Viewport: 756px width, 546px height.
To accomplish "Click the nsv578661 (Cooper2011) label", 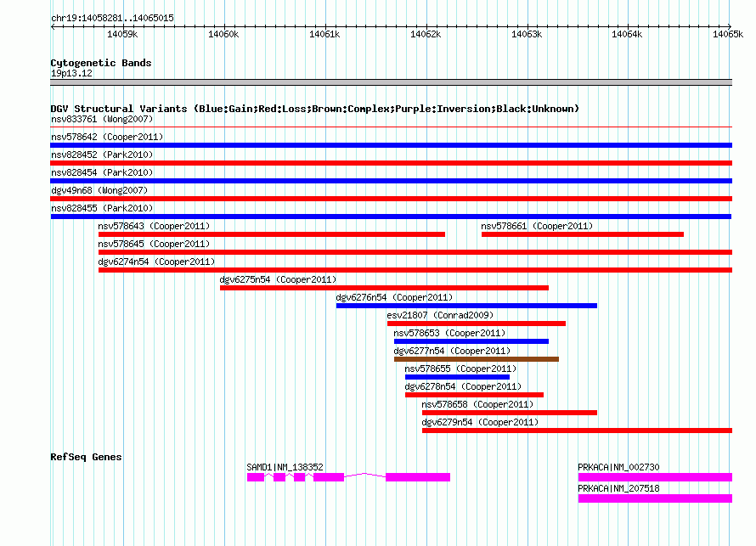I will [x=537, y=226].
